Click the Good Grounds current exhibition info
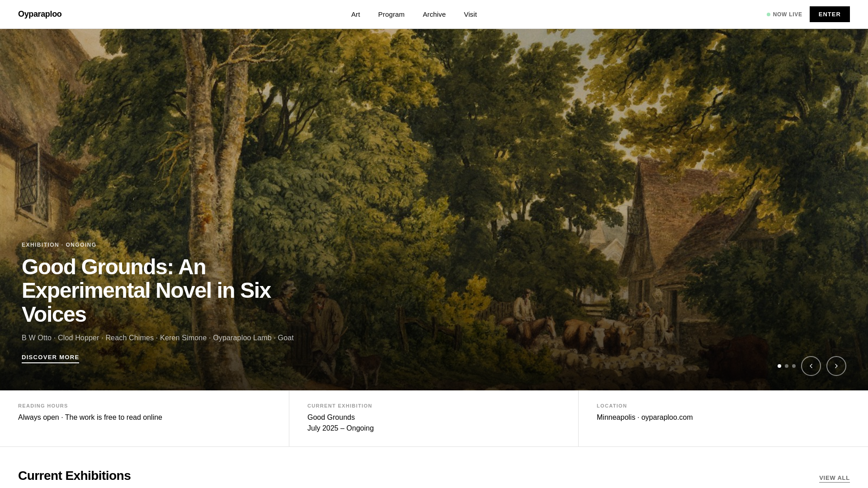Screen dimensions: 868x488 (x=340, y=423)
